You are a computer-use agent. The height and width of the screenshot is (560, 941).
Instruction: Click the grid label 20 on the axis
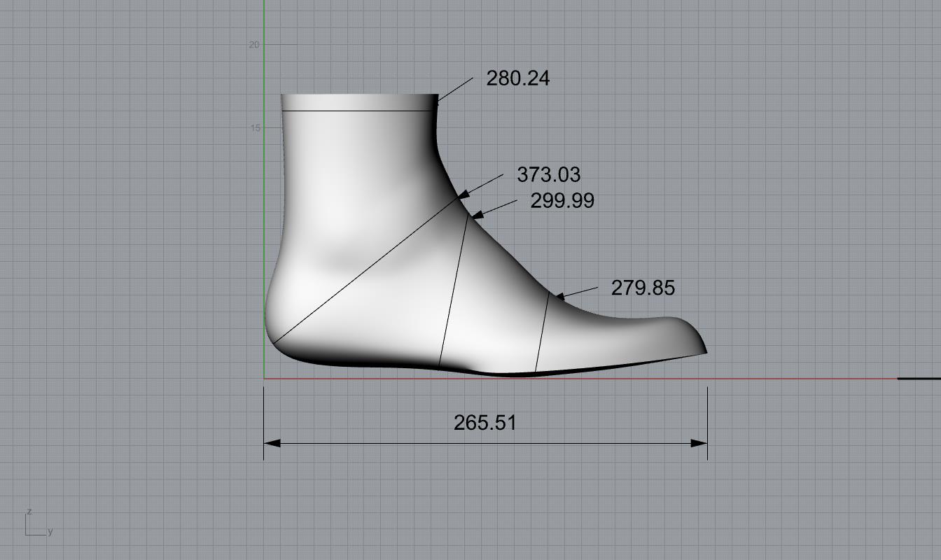(x=253, y=45)
